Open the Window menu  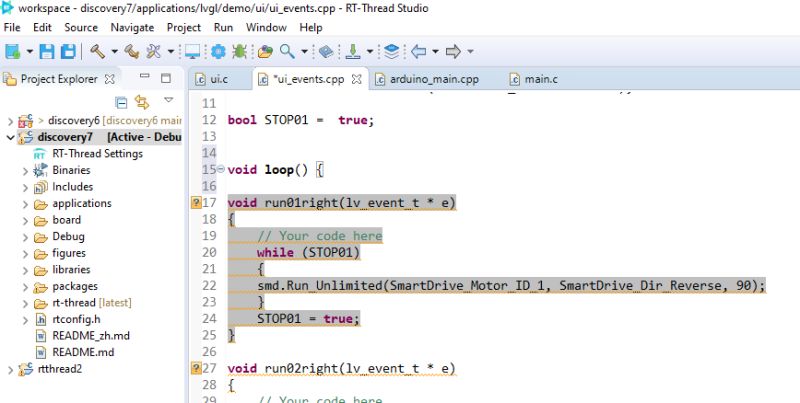pyautogui.click(x=266, y=28)
